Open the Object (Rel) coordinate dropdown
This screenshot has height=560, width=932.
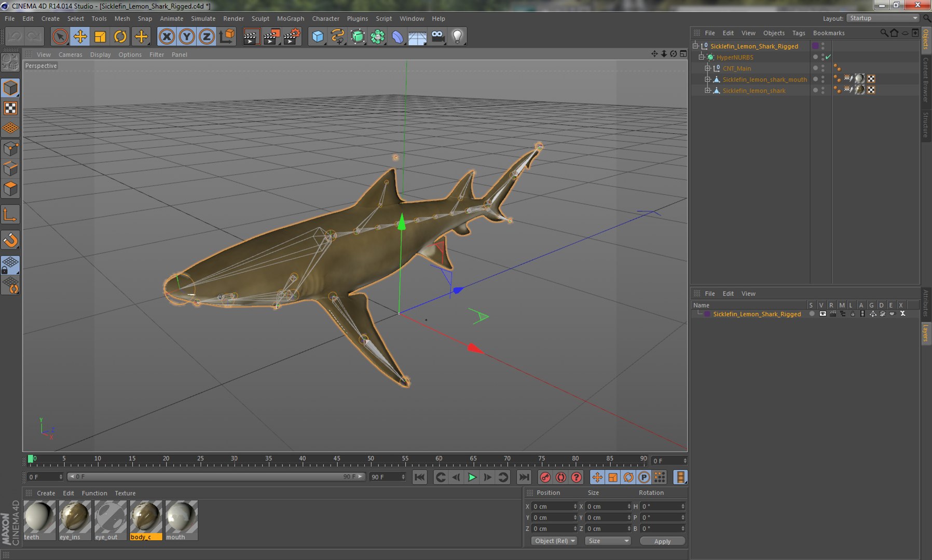(555, 541)
